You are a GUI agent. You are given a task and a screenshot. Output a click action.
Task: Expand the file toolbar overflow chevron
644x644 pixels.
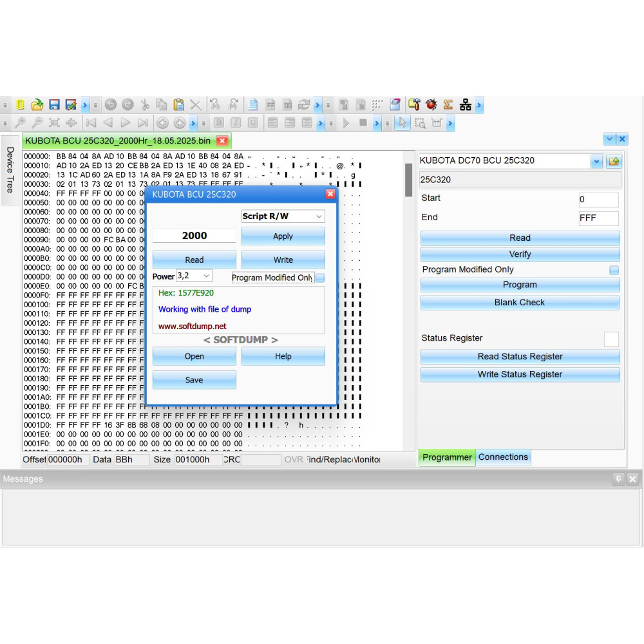click(84, 105)
